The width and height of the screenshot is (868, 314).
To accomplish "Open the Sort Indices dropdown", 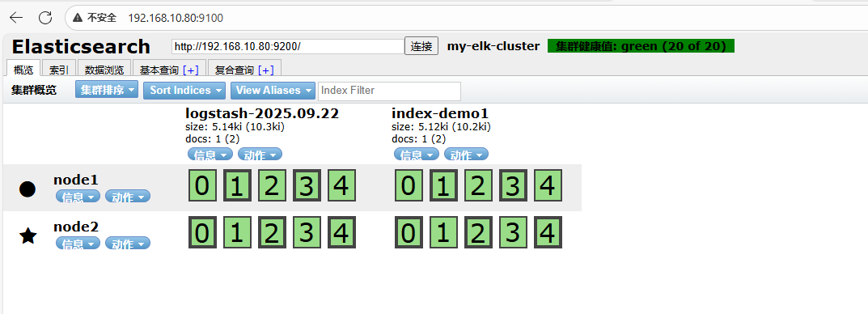I will click(x=184, y=91).
